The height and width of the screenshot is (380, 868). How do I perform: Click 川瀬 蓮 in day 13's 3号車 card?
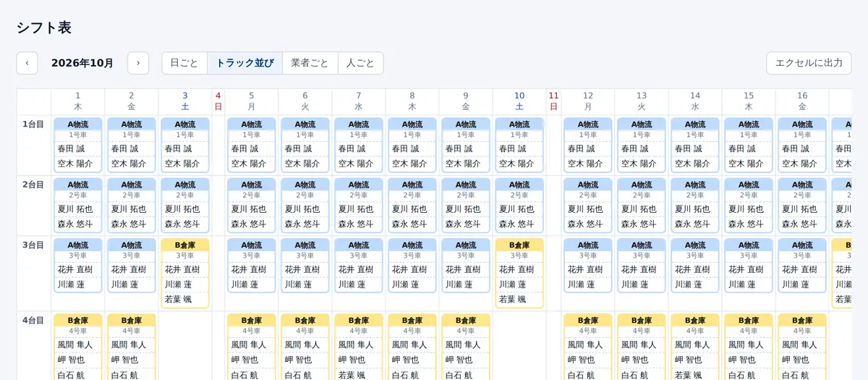[633, 284]
